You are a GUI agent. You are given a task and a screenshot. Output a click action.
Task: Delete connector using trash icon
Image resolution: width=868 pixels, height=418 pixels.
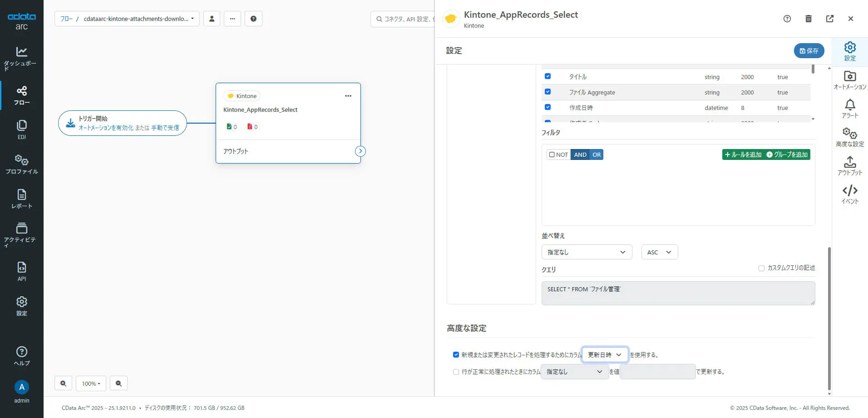[808, 19]
